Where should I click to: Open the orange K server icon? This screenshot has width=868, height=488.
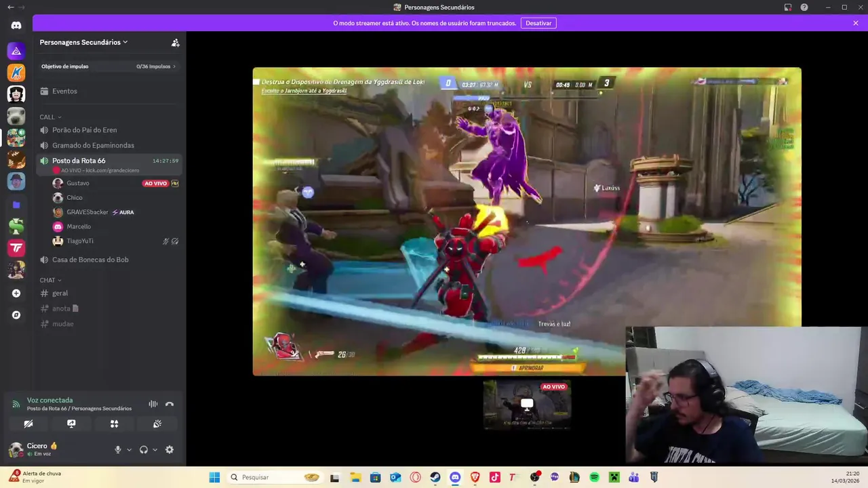pos(16,72)
